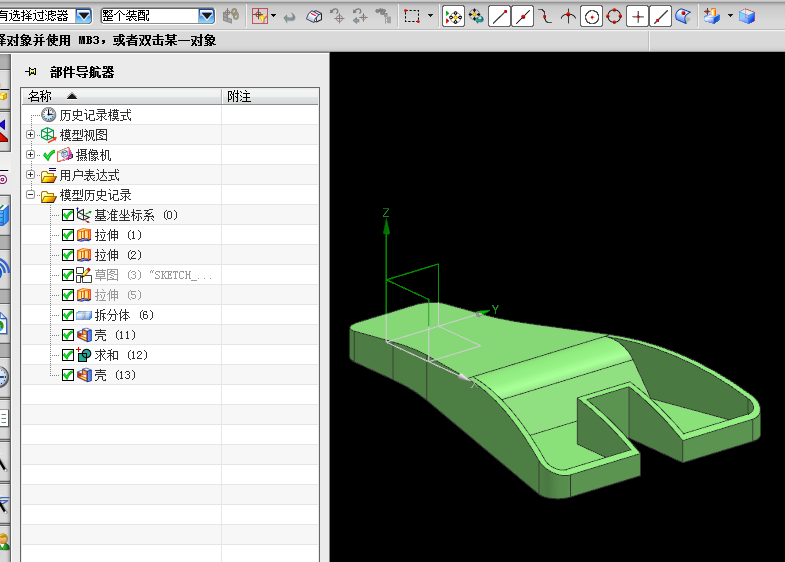Image resolution: width=785 pixels, height=562 pixels.
Task: Enable the end point snap icon
Action: coord(499,16)
